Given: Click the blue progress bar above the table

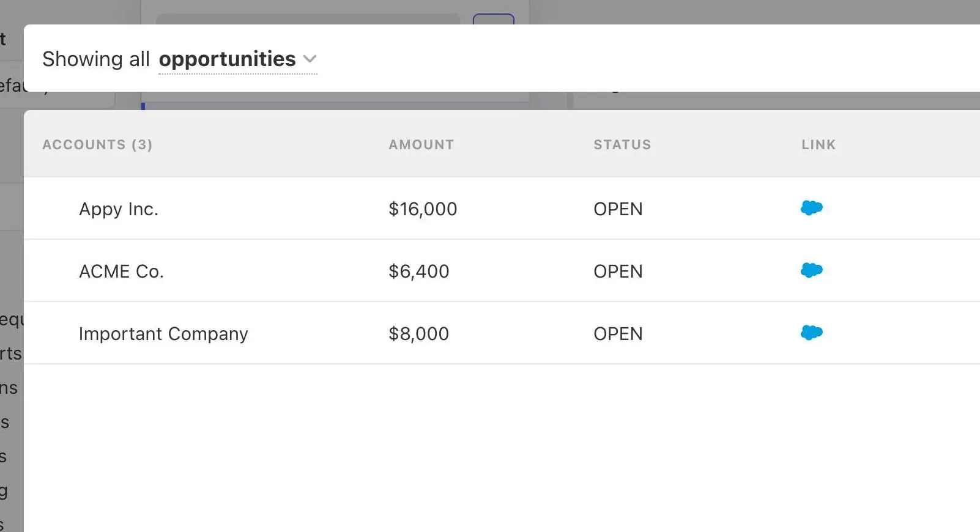Looking at the screenshot, I should click(144, 105).
